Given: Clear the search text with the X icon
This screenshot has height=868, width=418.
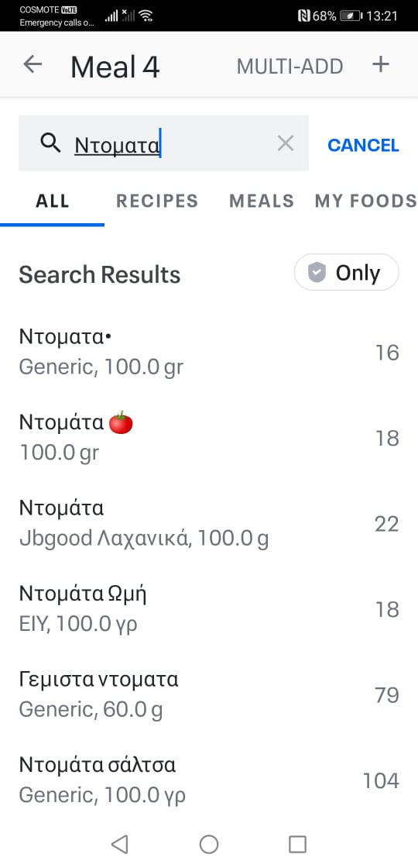Looking at the screenshot, I should pyautogui.click(x=286, y=144).
